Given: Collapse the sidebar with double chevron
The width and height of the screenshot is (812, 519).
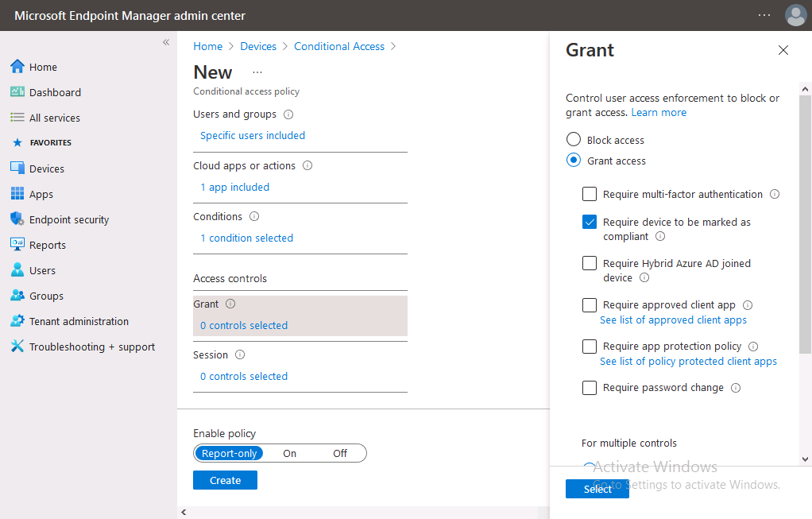Looking at the screenshot, I should click(x=166, y=42).
